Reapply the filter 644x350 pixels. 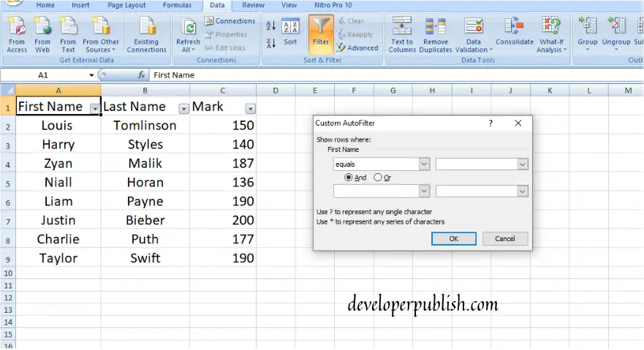355,34
